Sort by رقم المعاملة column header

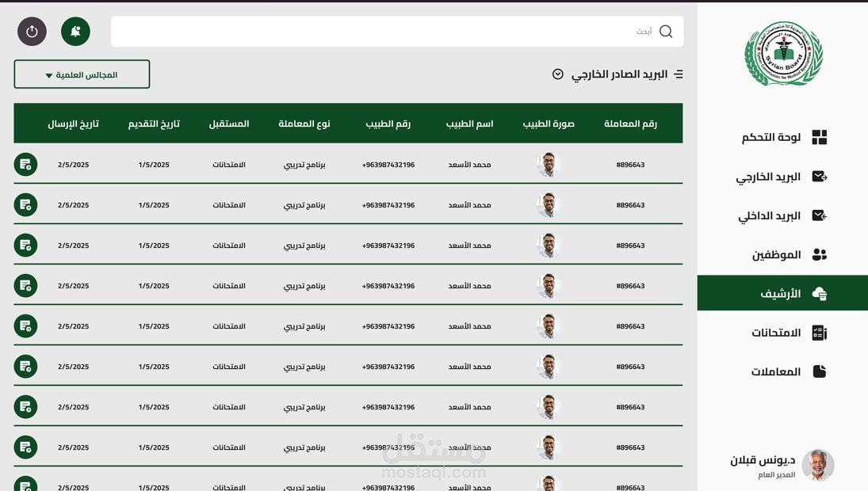pos(630,124)
